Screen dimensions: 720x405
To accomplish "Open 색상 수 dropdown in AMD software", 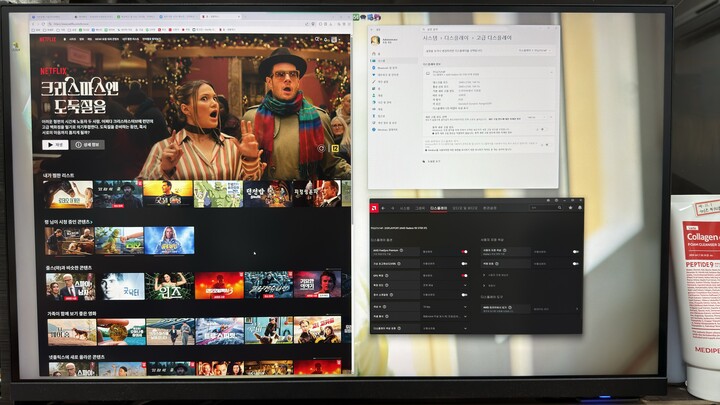I will point(444,307).
